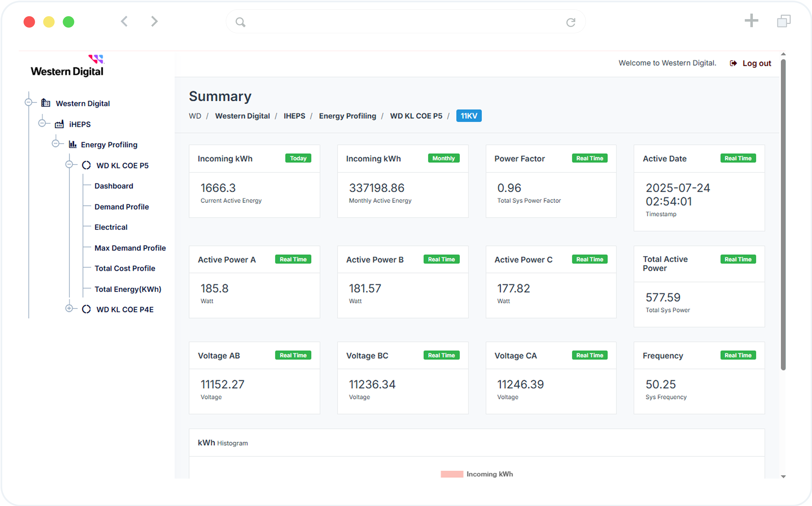Viewport: 812px width, 506px height.
Task: Select Max Demand Profile in the sidebar
Action: (130, 248)
